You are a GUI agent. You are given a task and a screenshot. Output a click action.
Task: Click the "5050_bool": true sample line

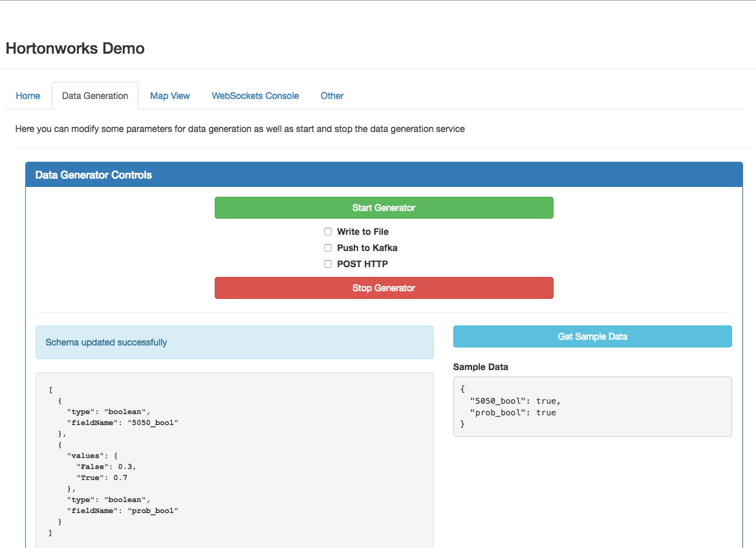pos(515,401)
